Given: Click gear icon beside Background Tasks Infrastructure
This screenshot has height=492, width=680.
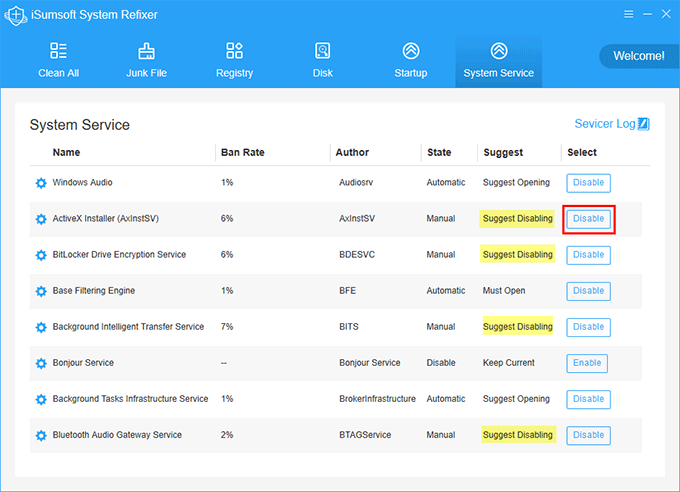Looking at the screenshot, I should tap(41, 399).
